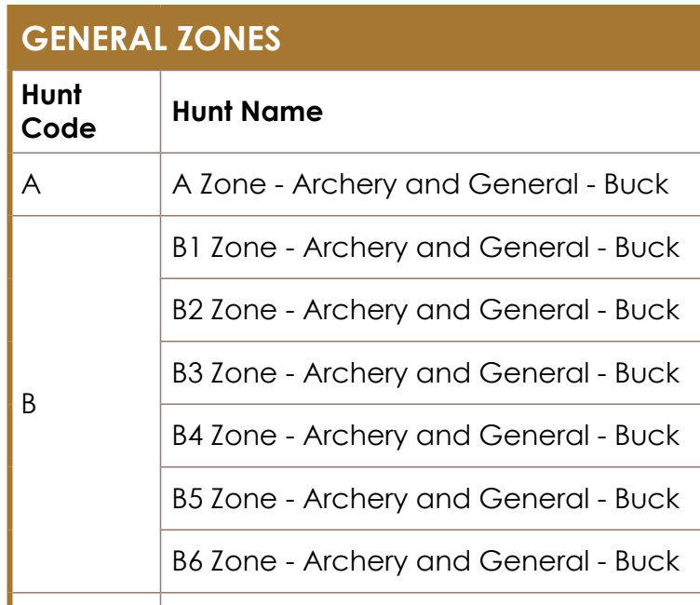Viewport: 700px width, 605px height.
Task: Click merged Hunt Code cell B
Action: [x=87, y=404]
